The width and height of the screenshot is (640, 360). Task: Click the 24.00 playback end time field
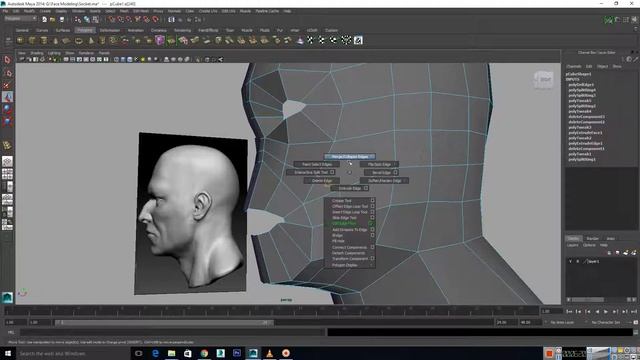click(507, 322)
